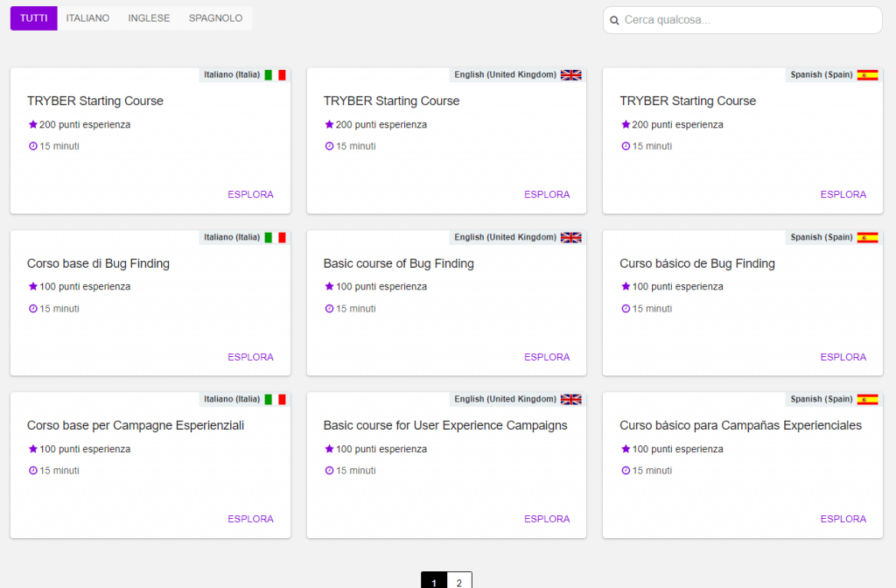This screenshot has height=588, width=896.
Task: Click ESPLORA on Basic course for User Experience Campaigns
Action: click(547, 519)
